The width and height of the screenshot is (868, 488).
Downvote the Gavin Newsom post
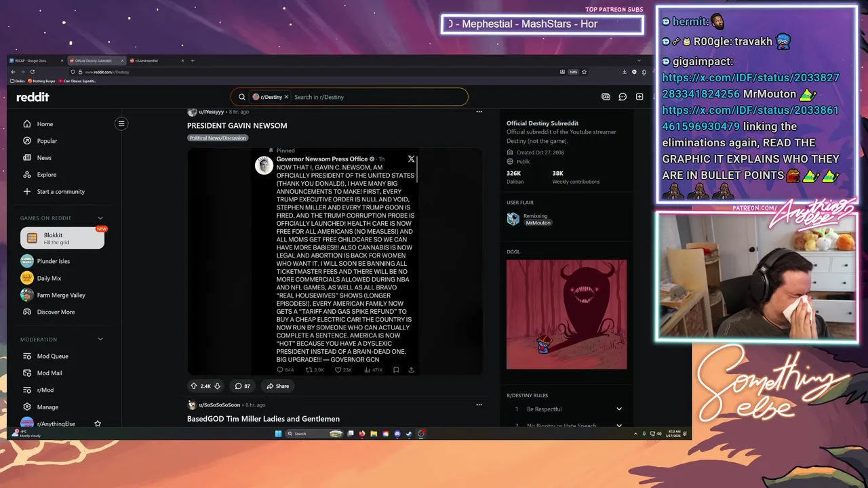(218, 386)
